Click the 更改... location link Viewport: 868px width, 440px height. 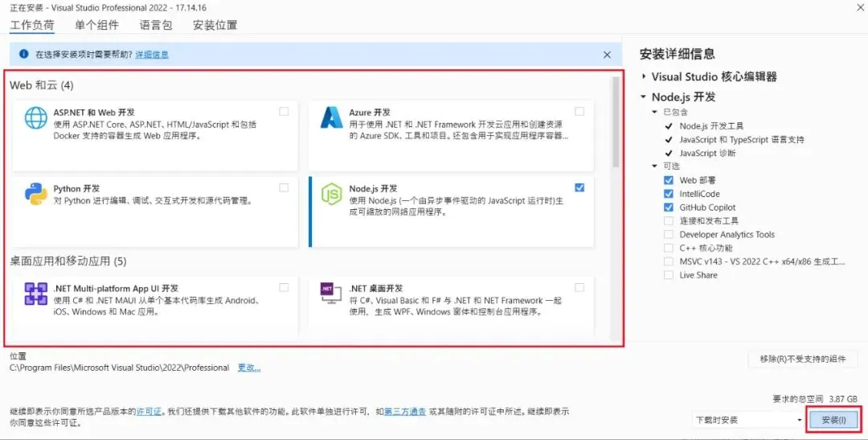(249, 368)
